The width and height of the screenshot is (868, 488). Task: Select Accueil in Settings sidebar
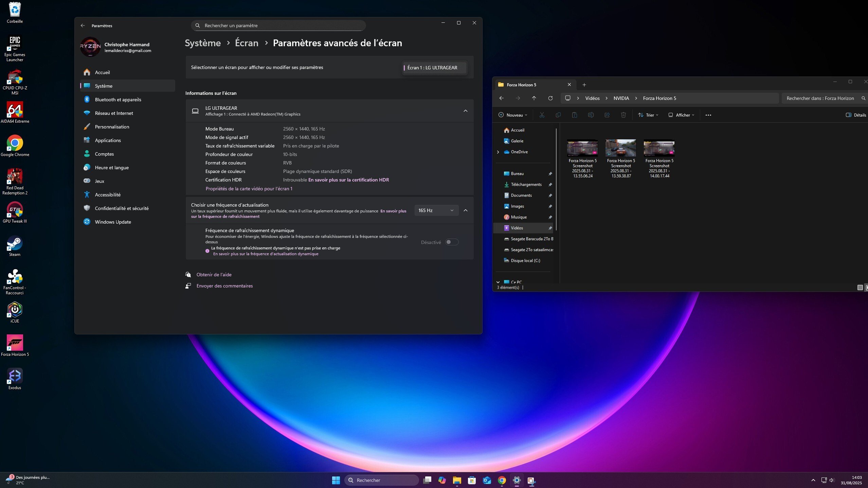pyautogui.click(x=128, y=72)
